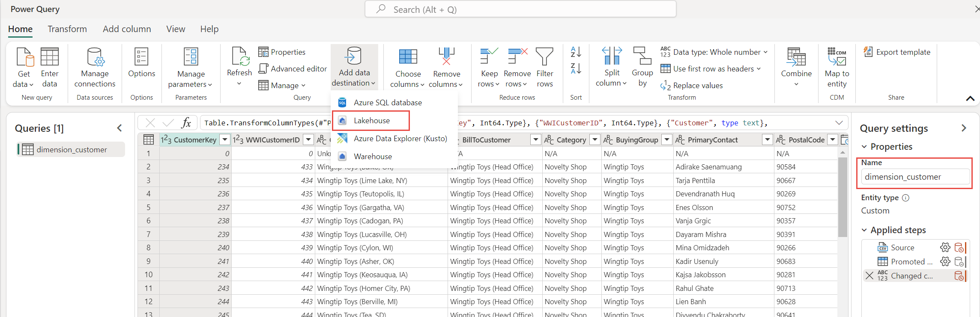Open Manage connections
The height and width of the screenshot is (317, 980).
coord(95,68)
